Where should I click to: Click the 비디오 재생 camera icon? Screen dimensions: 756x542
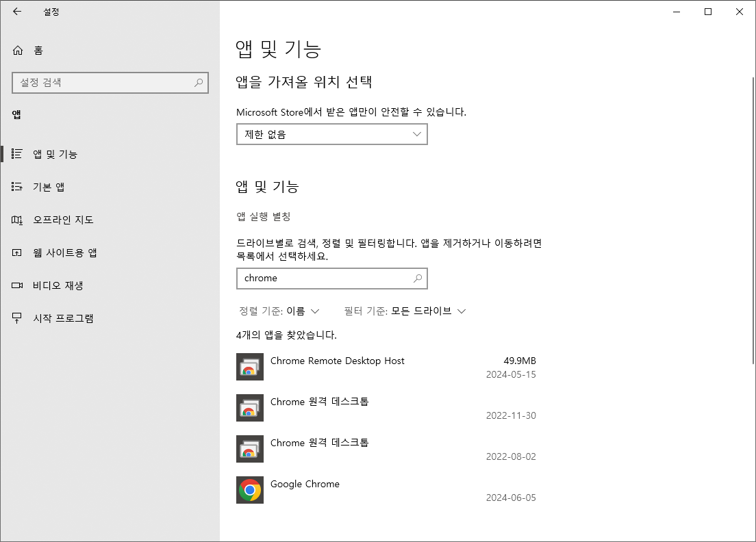pyautogui.click(x=17, y=285)
